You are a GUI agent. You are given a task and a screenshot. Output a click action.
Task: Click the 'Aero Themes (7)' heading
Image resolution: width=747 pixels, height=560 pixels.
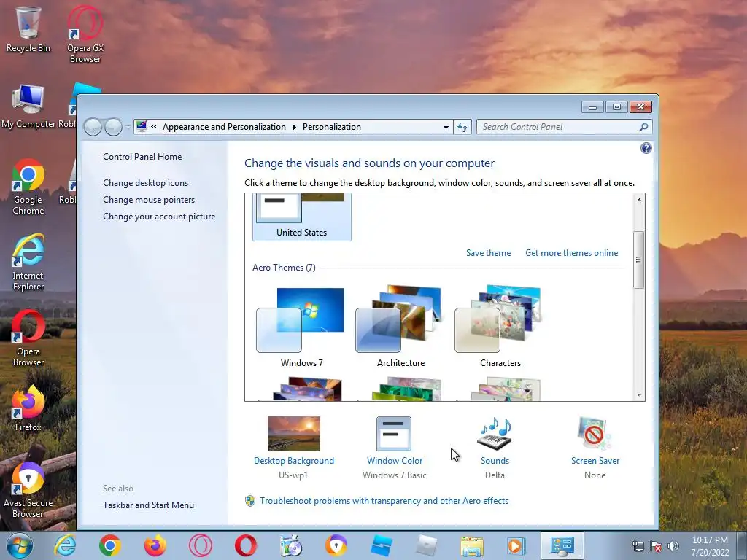click(284, 268)
